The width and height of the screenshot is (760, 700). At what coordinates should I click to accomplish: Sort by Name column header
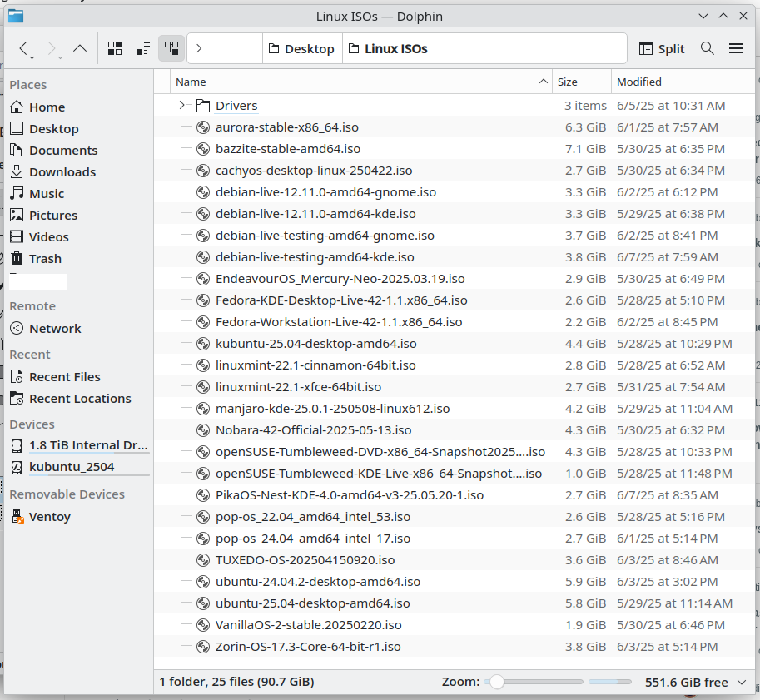pyautogui.click(x=361, y=82)
